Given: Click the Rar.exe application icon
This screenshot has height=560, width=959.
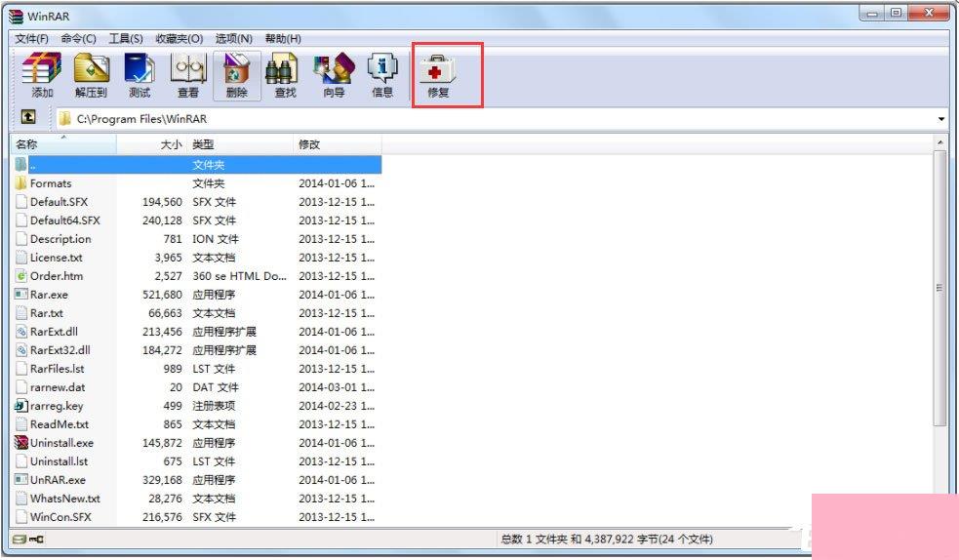Looking at the screenshot, I should (x=20, y=294).
